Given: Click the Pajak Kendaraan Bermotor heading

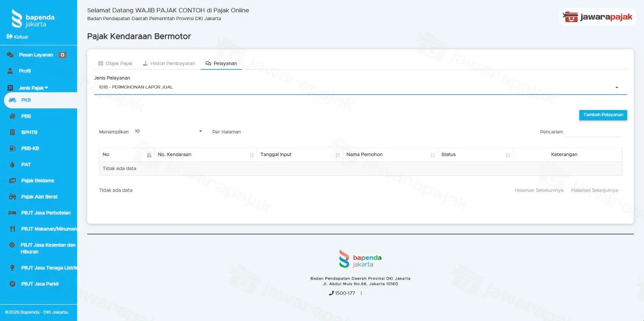Looking at the screenshot, I should (x=139, y=36).
